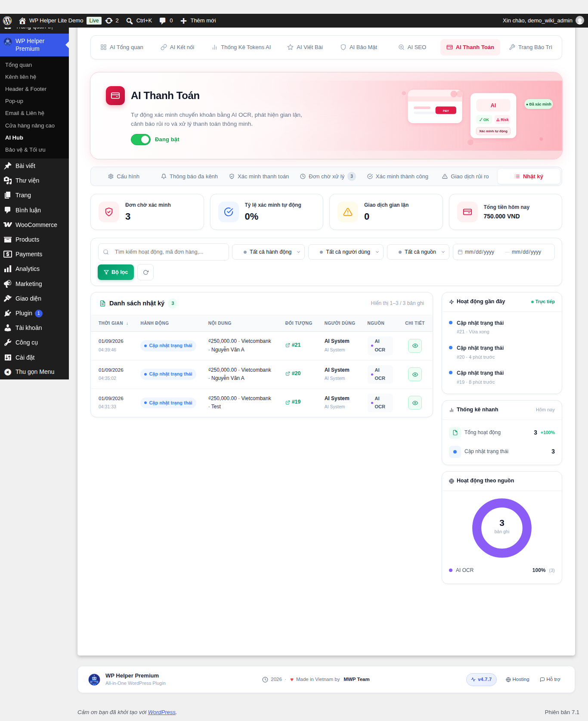Click the Marketing megaphone icon
Screen dimensions: 588x721
tap(8, 284)
